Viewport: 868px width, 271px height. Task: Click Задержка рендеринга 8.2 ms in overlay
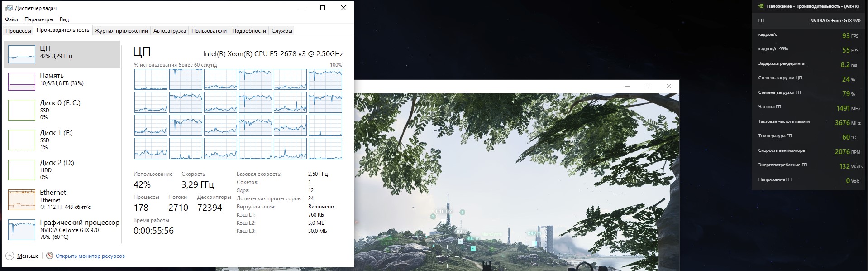[x=808, y=64]
